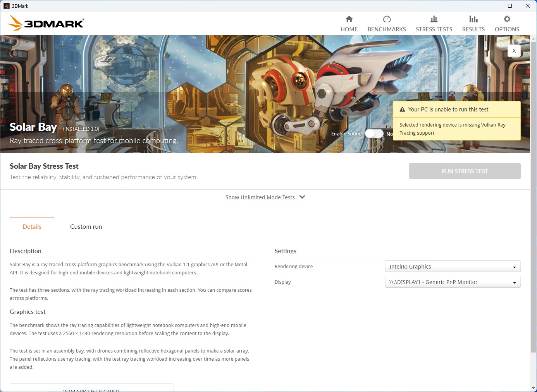Open the HOME house icon

[349, 19]
